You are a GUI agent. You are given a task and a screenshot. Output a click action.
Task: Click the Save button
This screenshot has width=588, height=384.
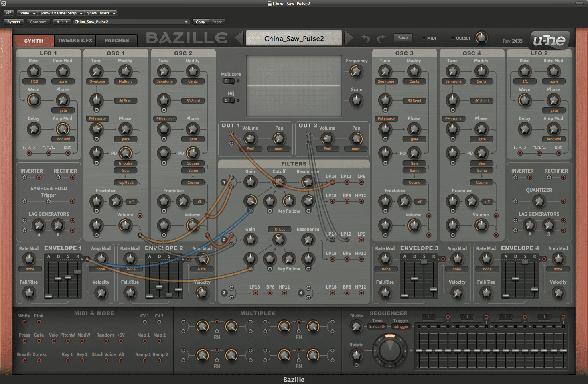pyautogui.click(x=403, y=38)
